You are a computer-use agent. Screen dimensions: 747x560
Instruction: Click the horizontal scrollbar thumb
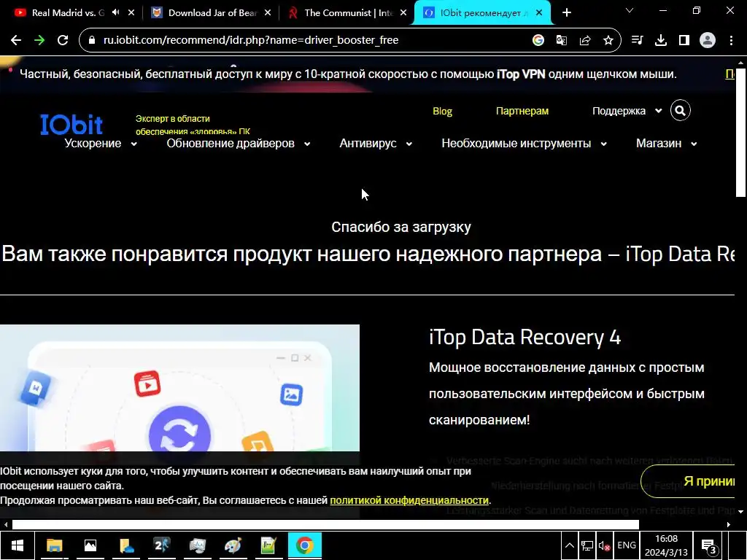pyautogui.click(x=325, y=525)
